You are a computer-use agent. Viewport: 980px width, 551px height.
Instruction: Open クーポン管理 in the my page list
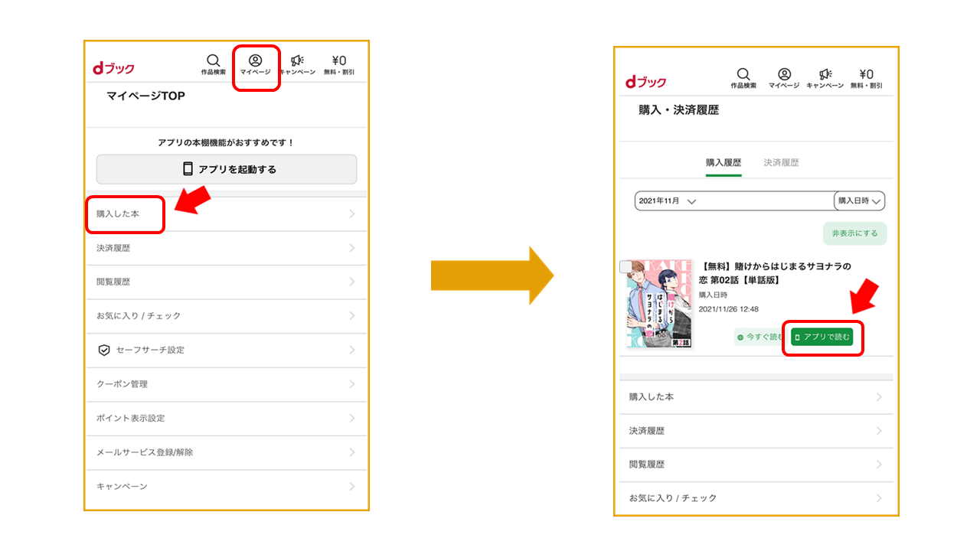pyautogui.click(x=226, y=384)
